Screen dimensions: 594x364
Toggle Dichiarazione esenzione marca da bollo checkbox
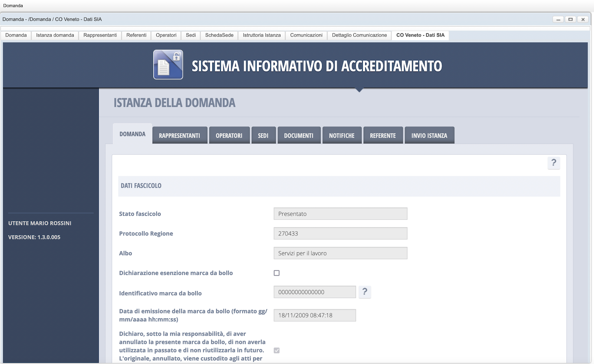point(277,273)
